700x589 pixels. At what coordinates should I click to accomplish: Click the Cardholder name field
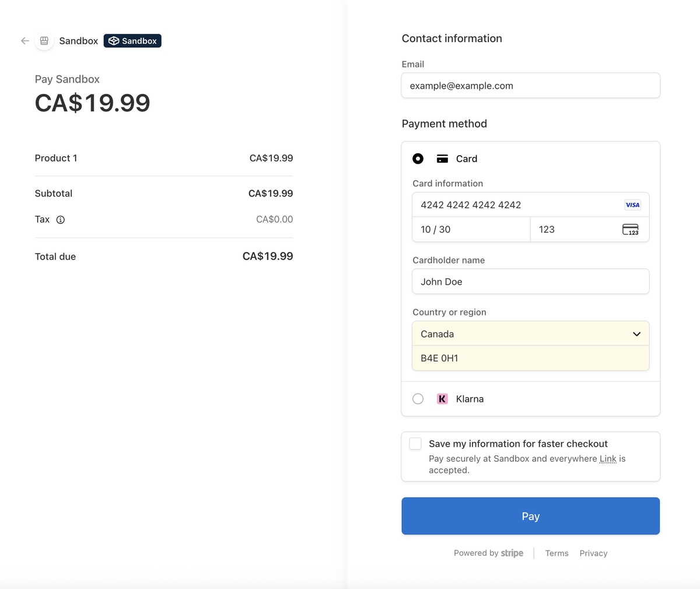(530, 282)
